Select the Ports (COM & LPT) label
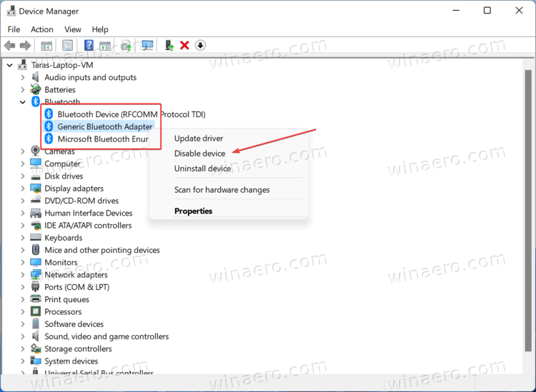 (77, 287)
